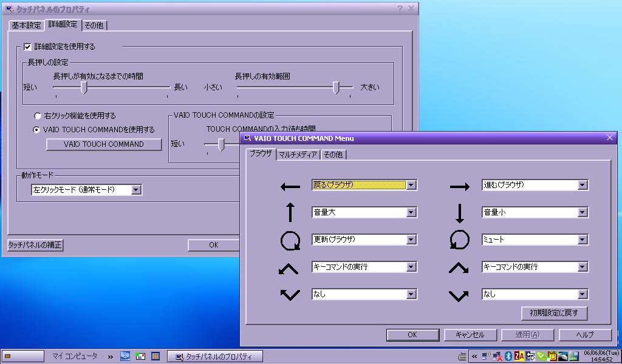The height and width of the screenshot is (364, 622).
Task: Click the green shield tray icon
Action: tap(541, 356)
